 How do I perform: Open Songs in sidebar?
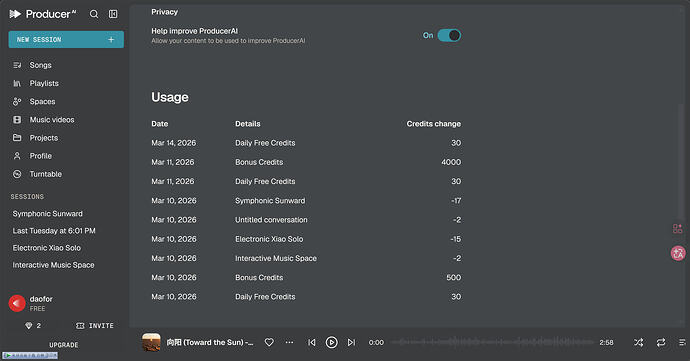[x=40, y=65]
